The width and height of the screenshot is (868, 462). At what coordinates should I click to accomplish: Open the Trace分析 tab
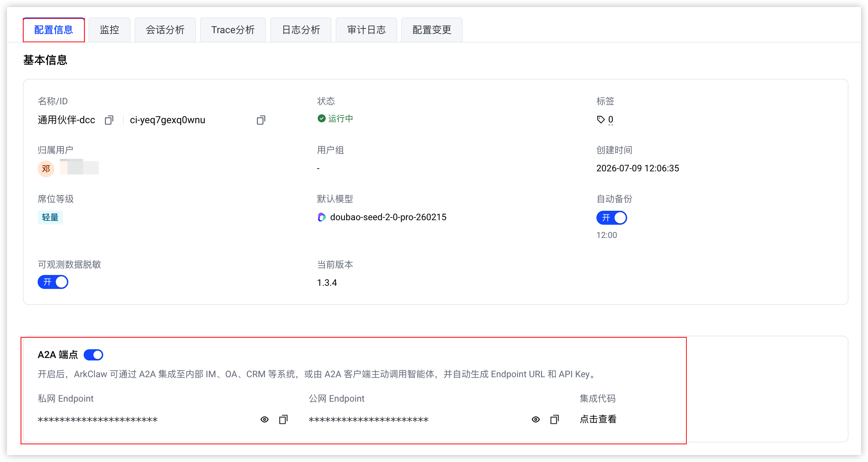[x=233, y=30]
